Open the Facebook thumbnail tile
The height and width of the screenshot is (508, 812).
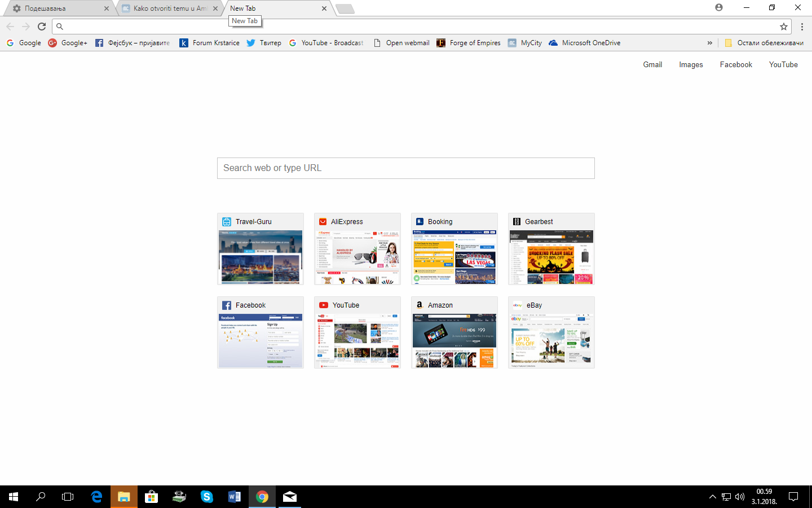261,332
